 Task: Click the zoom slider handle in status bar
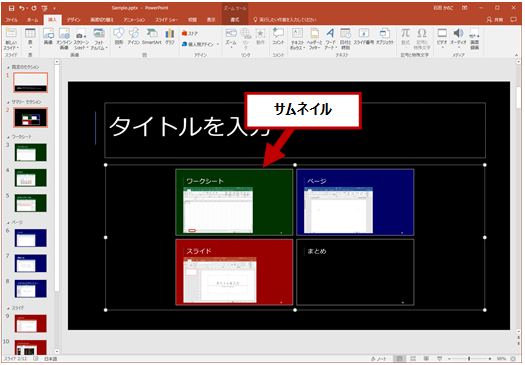tap(469, 359)
